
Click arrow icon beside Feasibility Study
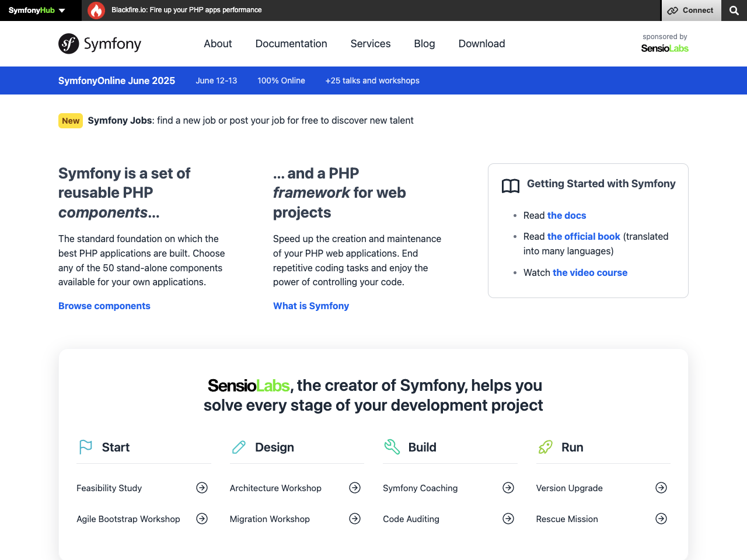(x=202, y=488)
